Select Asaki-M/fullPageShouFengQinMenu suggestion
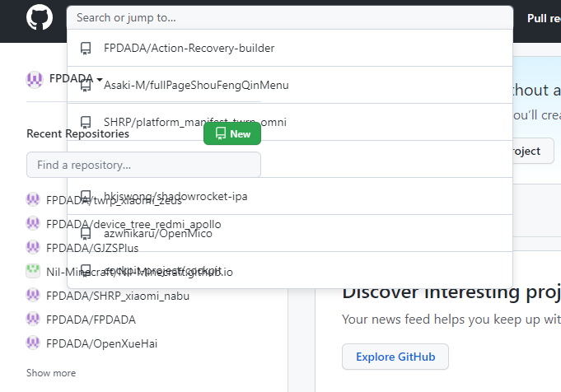This screenshot has height=392, width=561. click(290, 85)
